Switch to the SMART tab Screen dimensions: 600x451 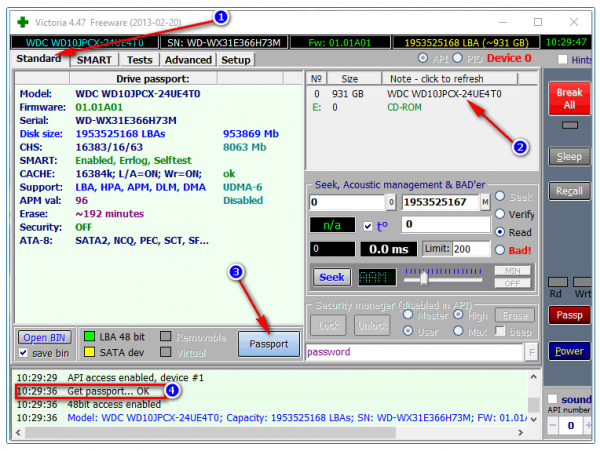pyautogui.click(x=94, y=60)
